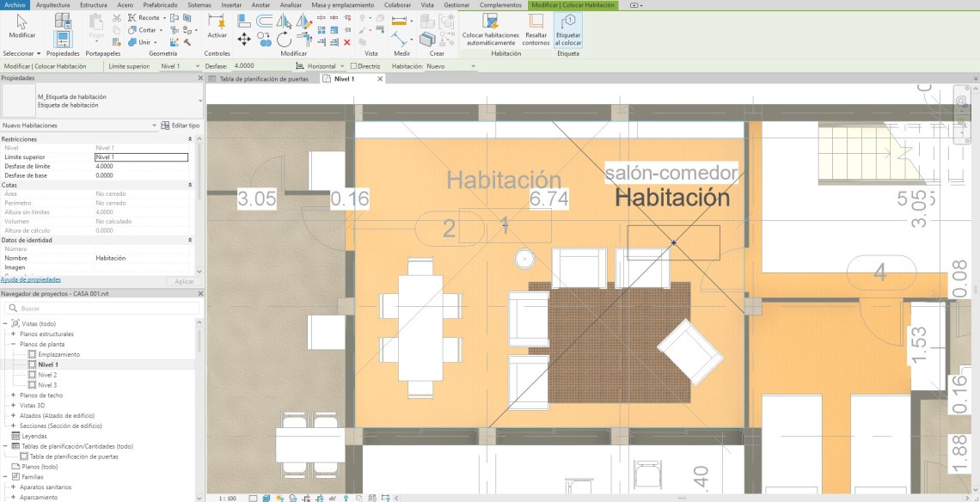
Task: Open the Ayuda de propiedades link
Action: 30,280
